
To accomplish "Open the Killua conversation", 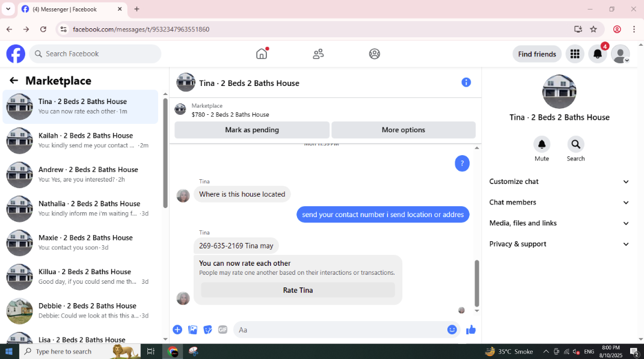I will coord(81,277).
